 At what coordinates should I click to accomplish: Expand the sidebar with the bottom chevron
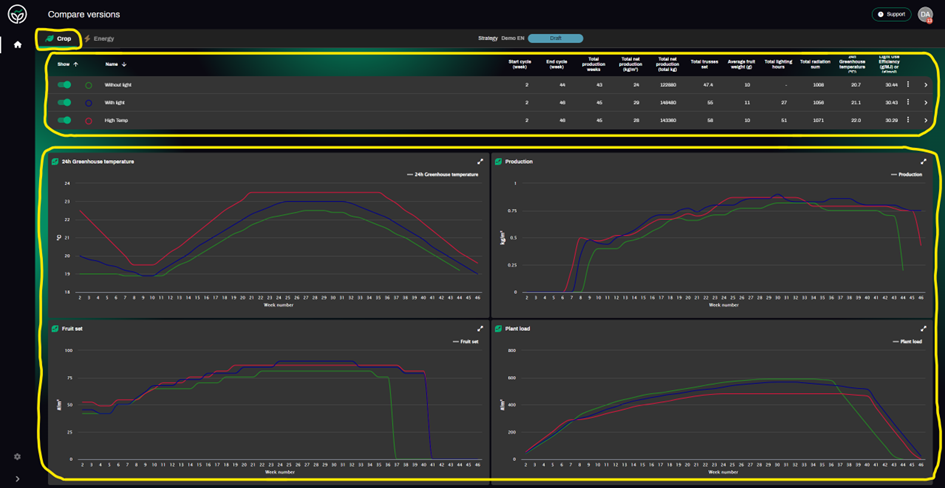point(17,480)
